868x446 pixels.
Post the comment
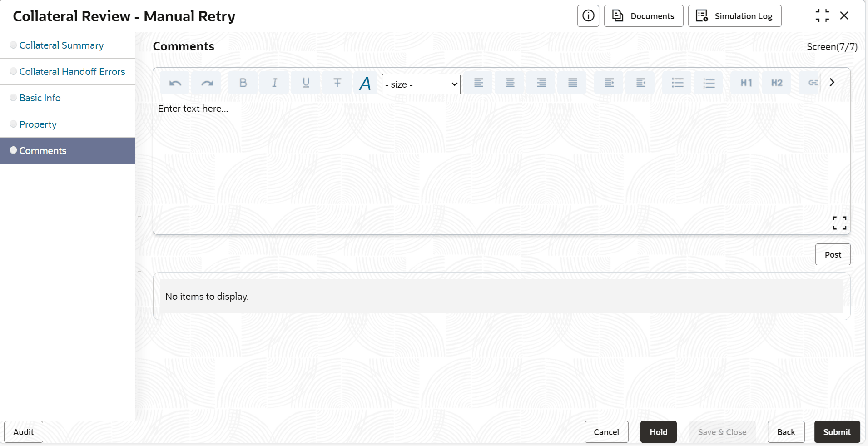tap(833, 255)
